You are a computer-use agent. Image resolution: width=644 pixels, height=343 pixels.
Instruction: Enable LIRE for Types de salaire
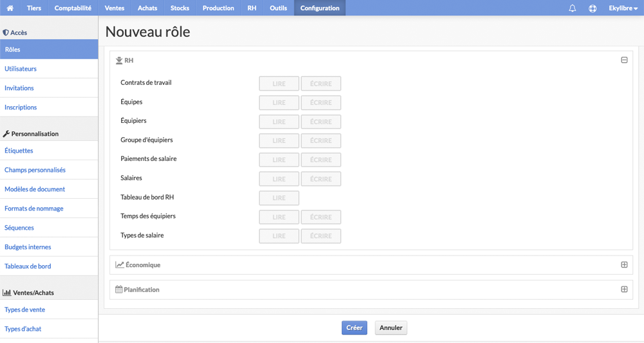click(x=279, y=236)
